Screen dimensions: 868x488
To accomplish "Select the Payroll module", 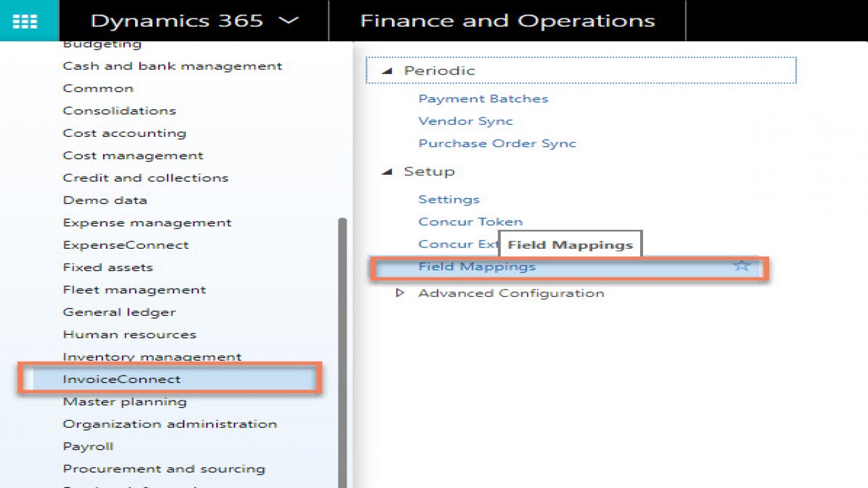I will point(88,447).
